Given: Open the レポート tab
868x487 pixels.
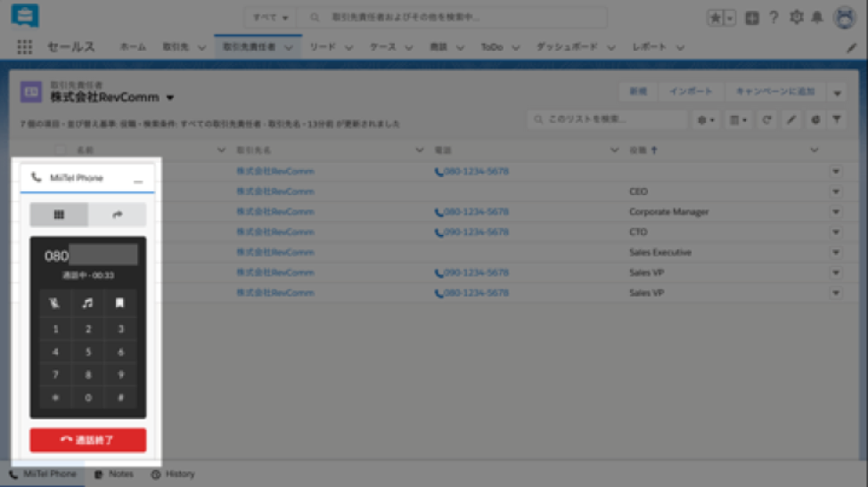Looking at the screenshot, I should 650,47.
